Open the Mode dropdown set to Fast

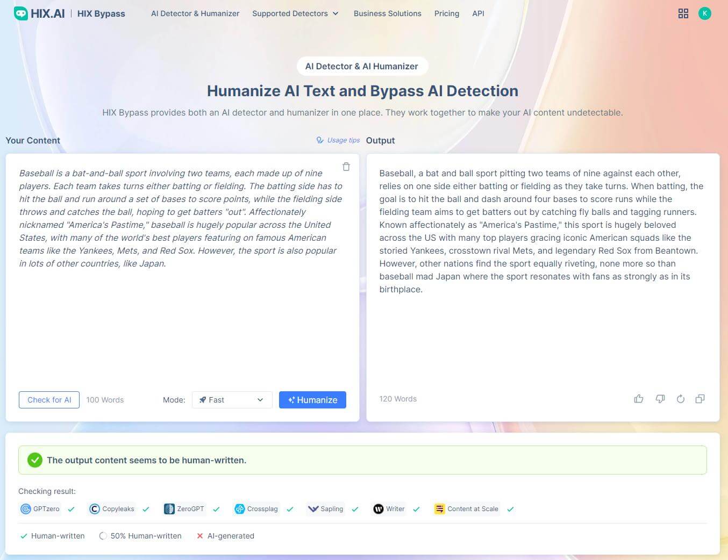point(232,400)
